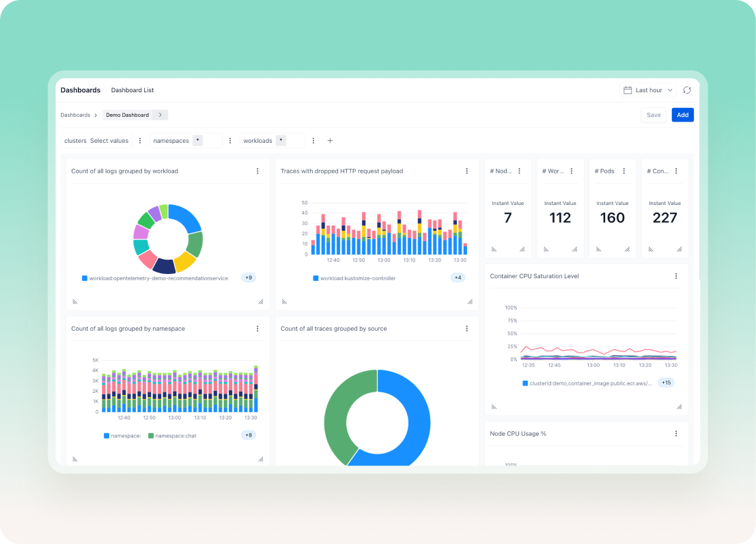
Task: Click the calendar icon in the time picker
Action: [627, 90]
